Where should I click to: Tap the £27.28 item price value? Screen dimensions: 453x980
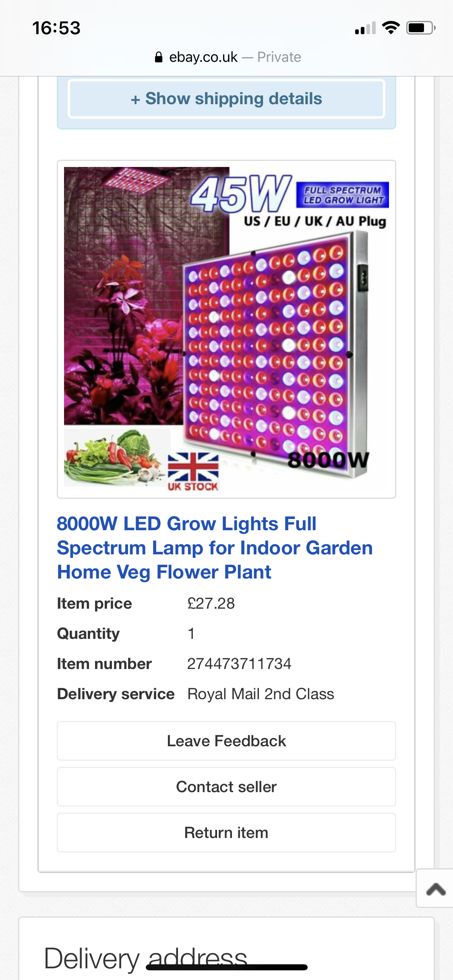coord(211,603)
